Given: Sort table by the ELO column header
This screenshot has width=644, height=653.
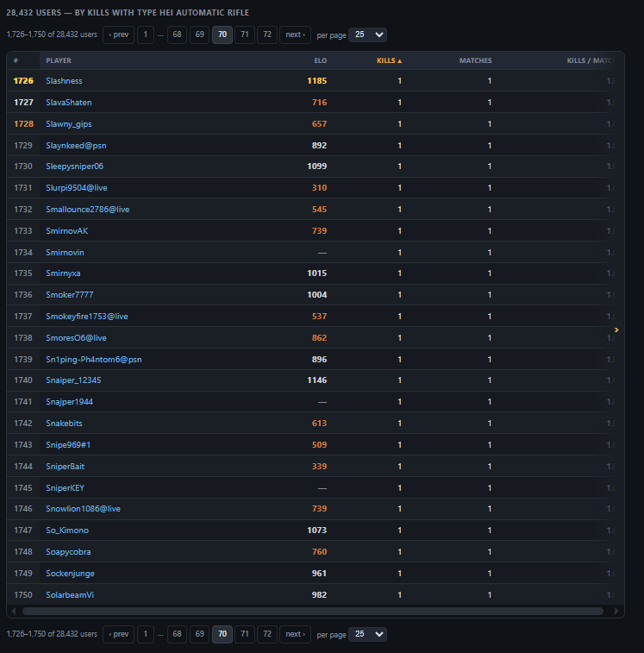Looking at the screenshot, I should pyautogui.click(x=320, y=60).
